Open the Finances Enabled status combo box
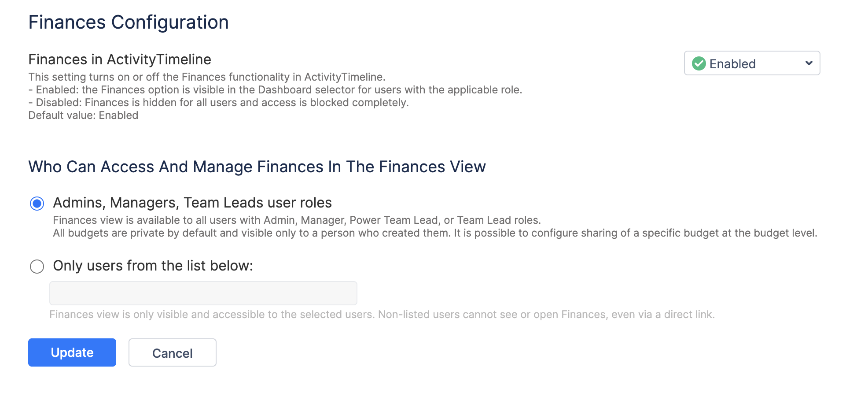The width and height of the screenshot is (868, 393). (x=752, y=63)
